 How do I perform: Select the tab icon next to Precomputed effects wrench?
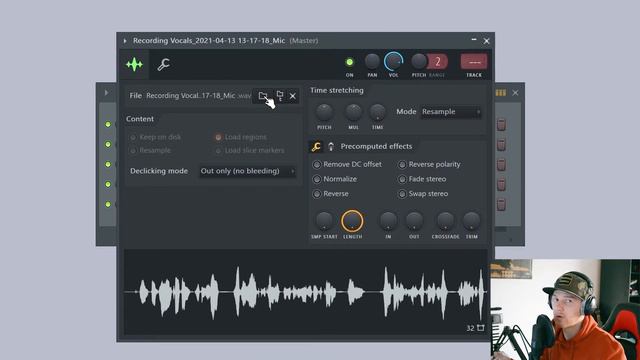331,147
